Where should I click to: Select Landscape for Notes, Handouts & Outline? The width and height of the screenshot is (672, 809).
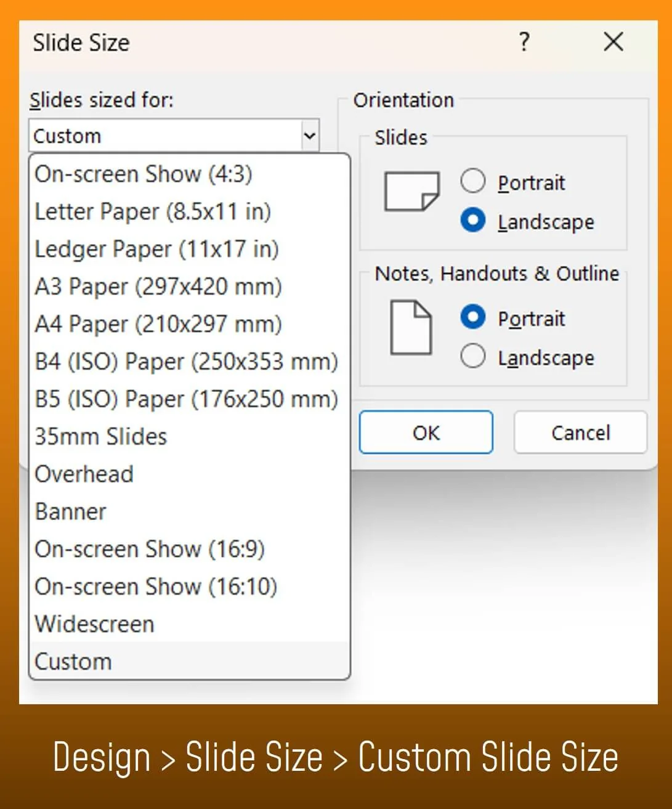pos(472,356)
